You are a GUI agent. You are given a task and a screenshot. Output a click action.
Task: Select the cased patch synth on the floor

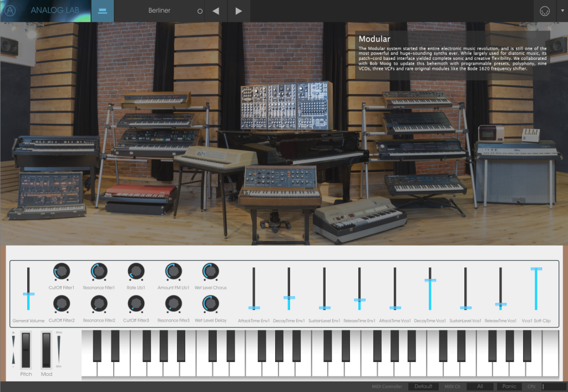click(47, 196)
